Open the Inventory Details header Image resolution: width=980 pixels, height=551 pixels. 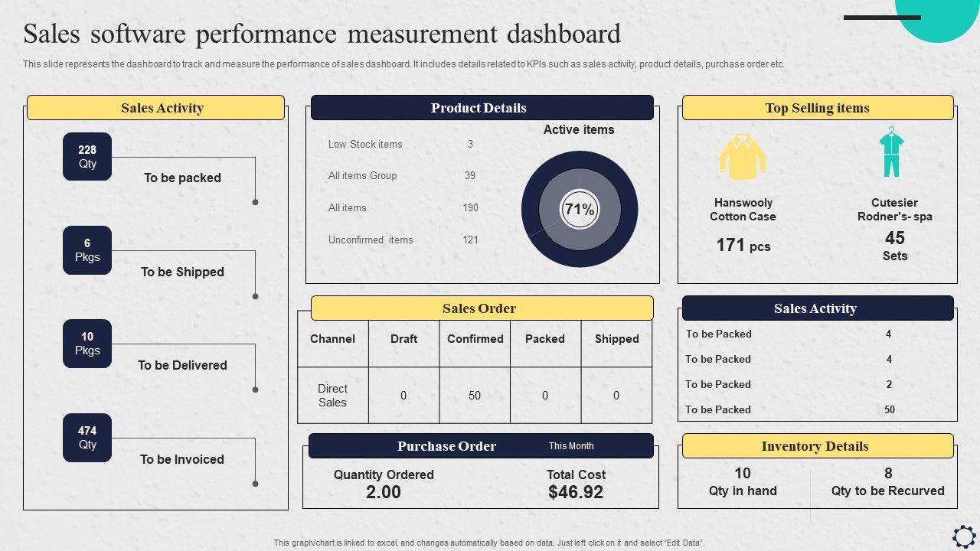click(818, 445)
